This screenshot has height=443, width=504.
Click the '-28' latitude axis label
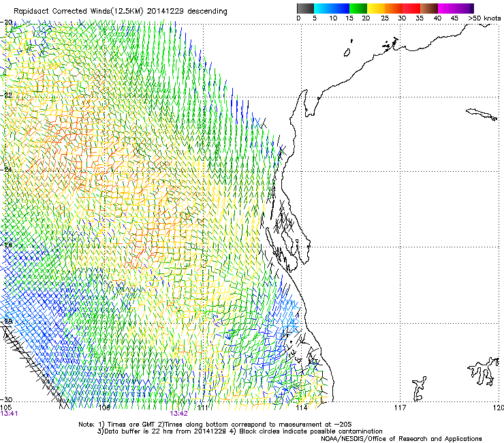(7, 321)
